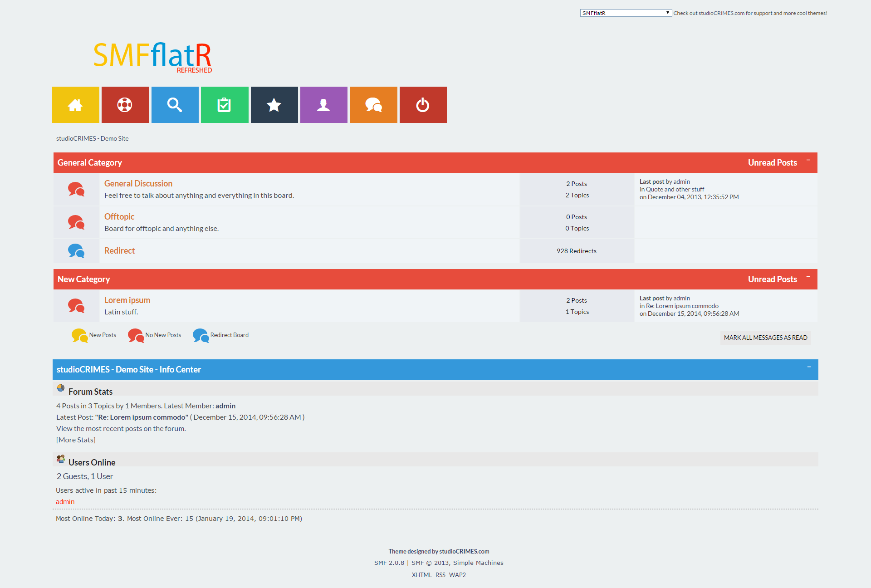The image size is (871, 588).
Task: Select the Search magnifier icon
Action: (175, 105)
